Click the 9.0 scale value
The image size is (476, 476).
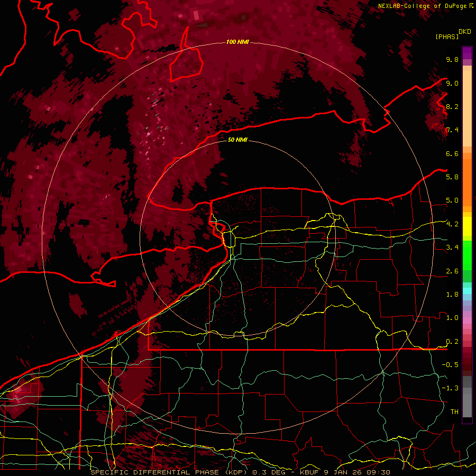click(452, 83)
